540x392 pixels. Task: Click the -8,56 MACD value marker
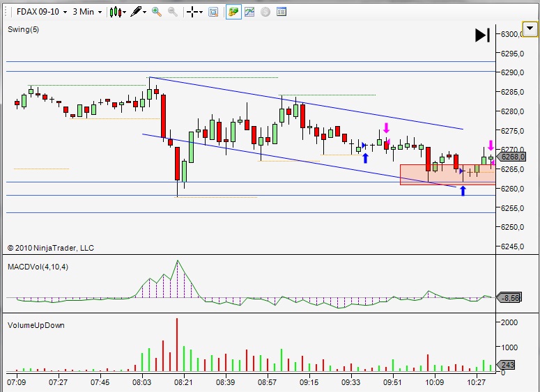[509, 297]
